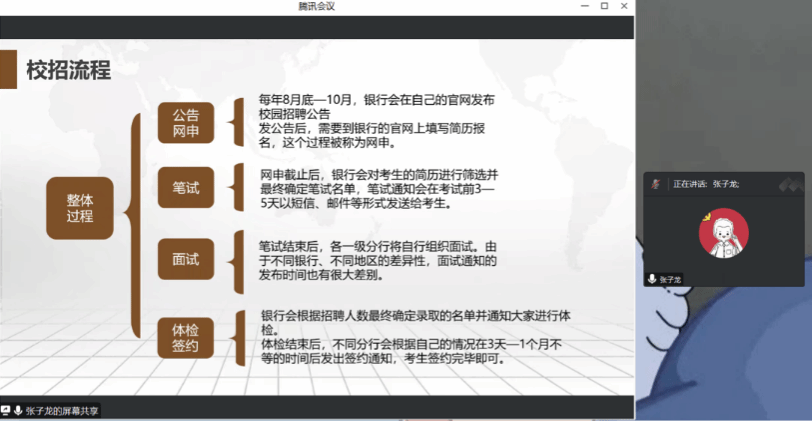
Task: Click the screen share icon in bottom bar
Action: 6,410
